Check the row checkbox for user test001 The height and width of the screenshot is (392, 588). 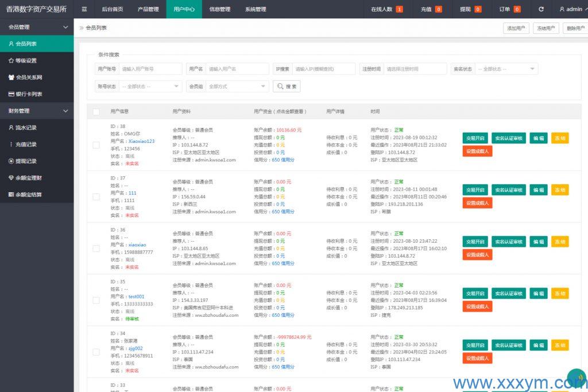pos(96,300)
